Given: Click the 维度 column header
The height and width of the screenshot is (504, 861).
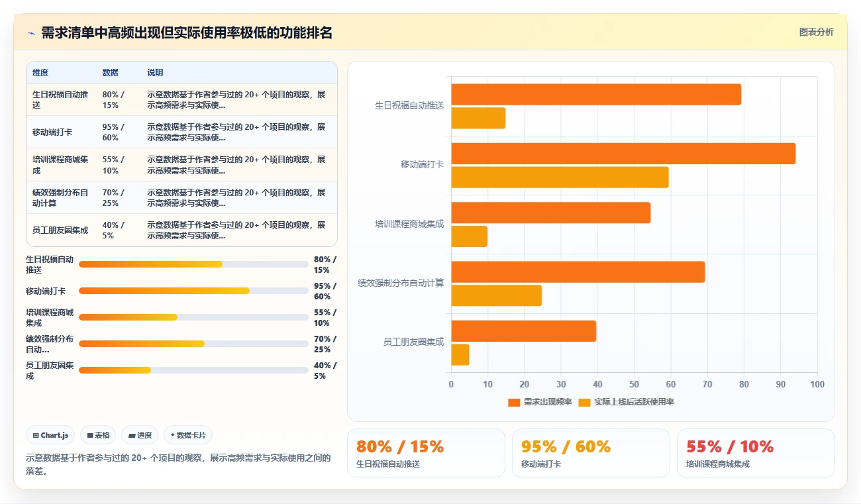Looking at the screenshot, I should pyautogui.click(x=40, y=73).
